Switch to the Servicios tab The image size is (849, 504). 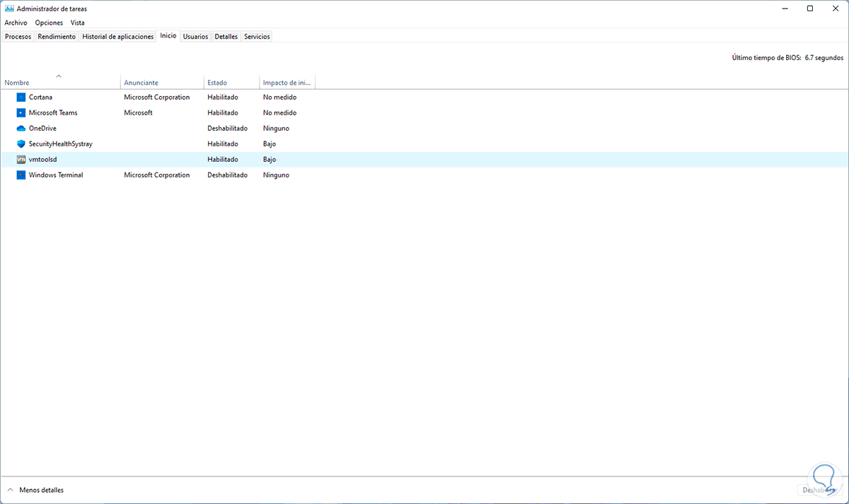pyautogui.click(x=257, y=36)
